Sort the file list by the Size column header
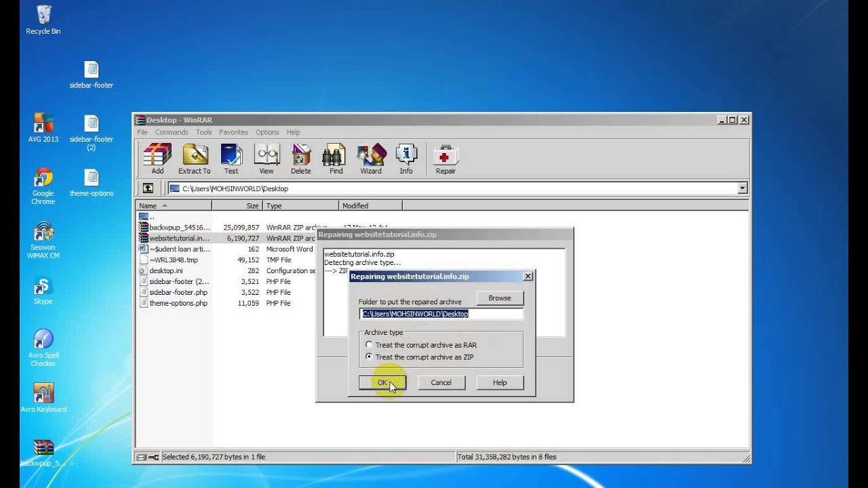The width and height of the screenshot is (868, 488). pos(237,205)
